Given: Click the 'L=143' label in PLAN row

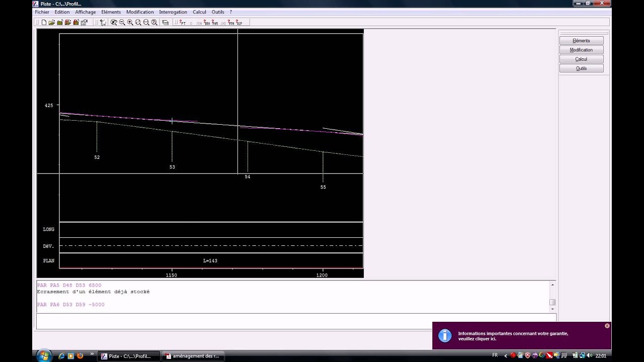Looking at the screenshot, I should [x=210, y=261].
